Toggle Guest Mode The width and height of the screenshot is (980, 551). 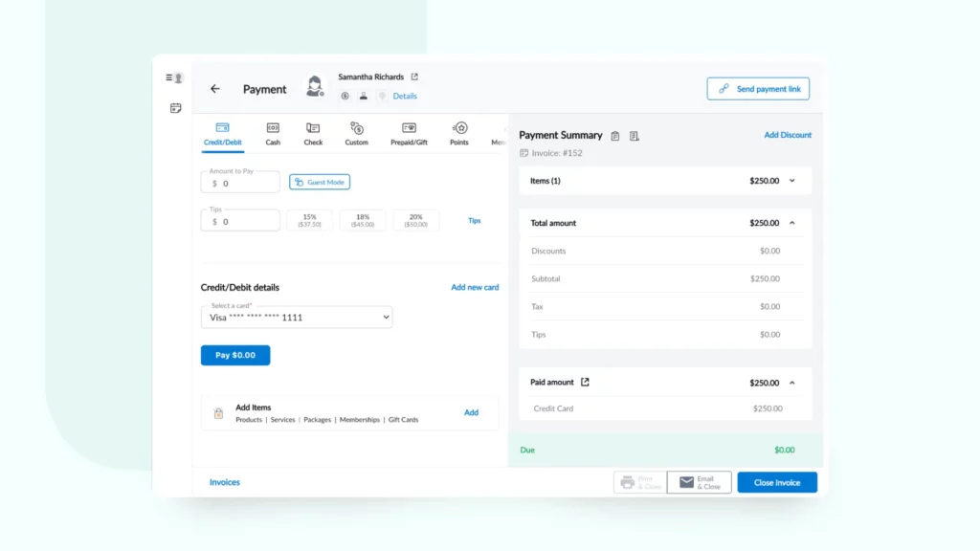[320, 182]
